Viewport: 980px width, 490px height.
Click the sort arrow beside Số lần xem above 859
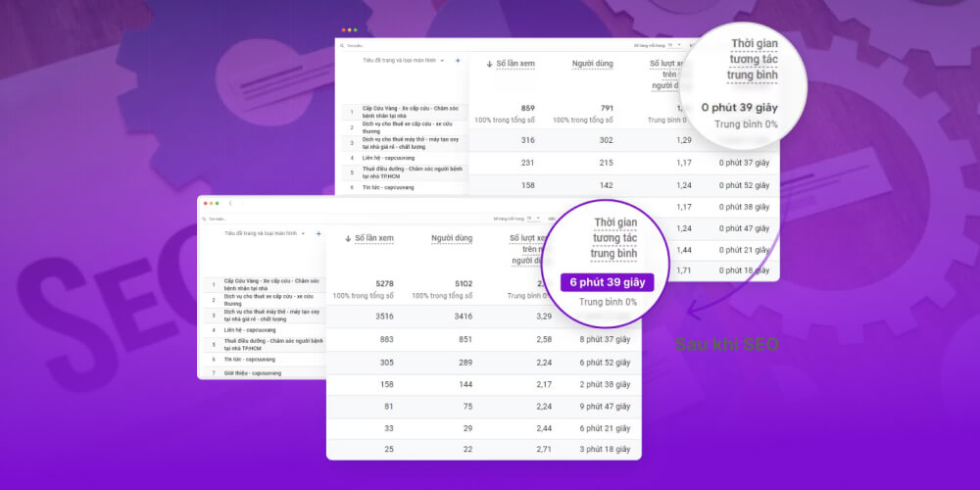click(488, 65)
